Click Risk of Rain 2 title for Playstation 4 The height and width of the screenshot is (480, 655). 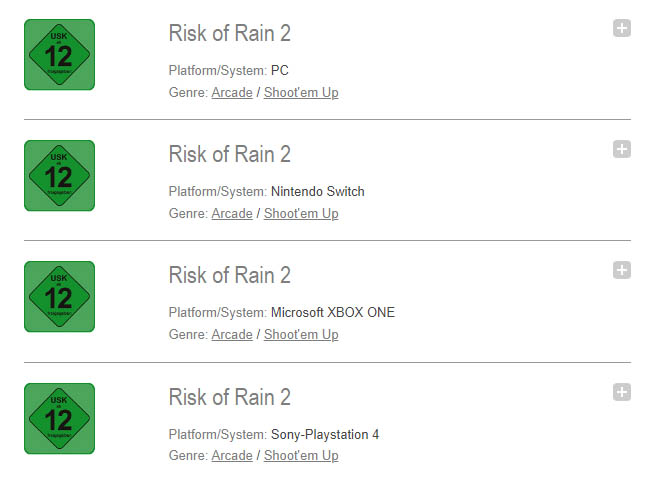230,397
